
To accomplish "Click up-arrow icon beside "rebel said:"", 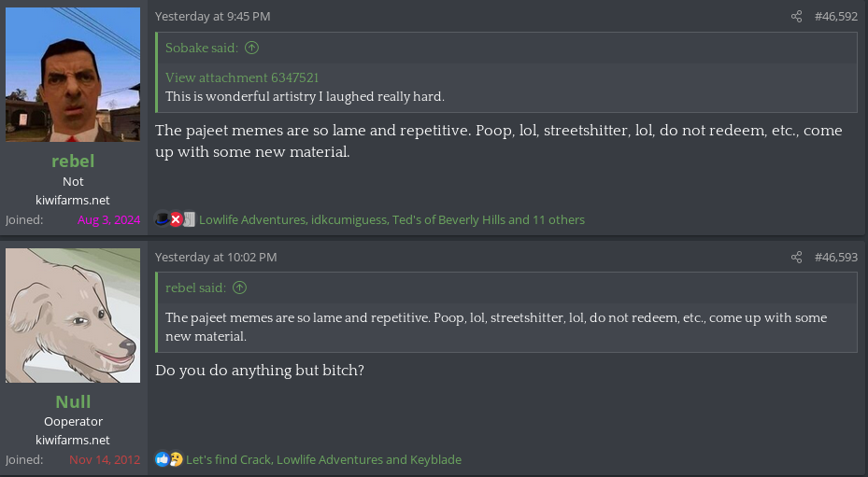I will click(x=240, y=288).
